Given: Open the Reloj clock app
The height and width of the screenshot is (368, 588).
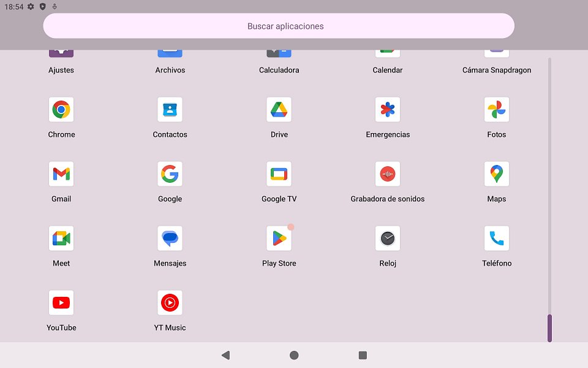Looking at the screenshot, I should [x=388, y=239].
